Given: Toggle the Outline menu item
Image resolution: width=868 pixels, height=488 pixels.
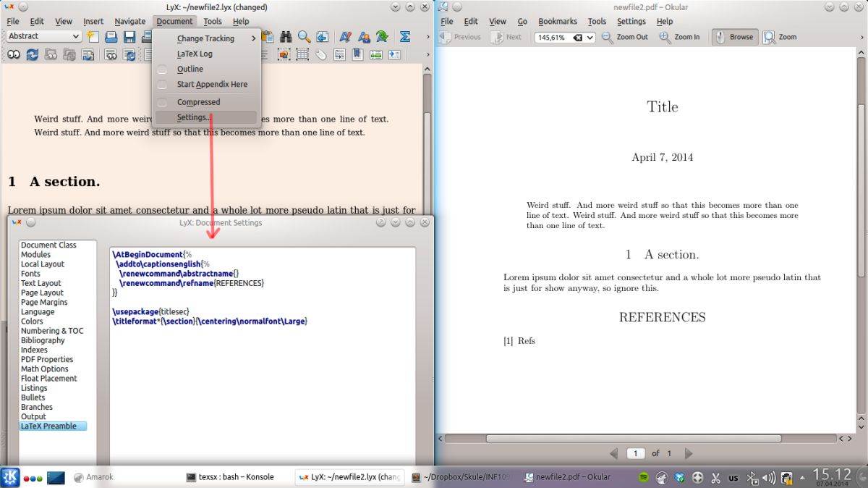Looking at the screenshot, I should tap(190, 69).
